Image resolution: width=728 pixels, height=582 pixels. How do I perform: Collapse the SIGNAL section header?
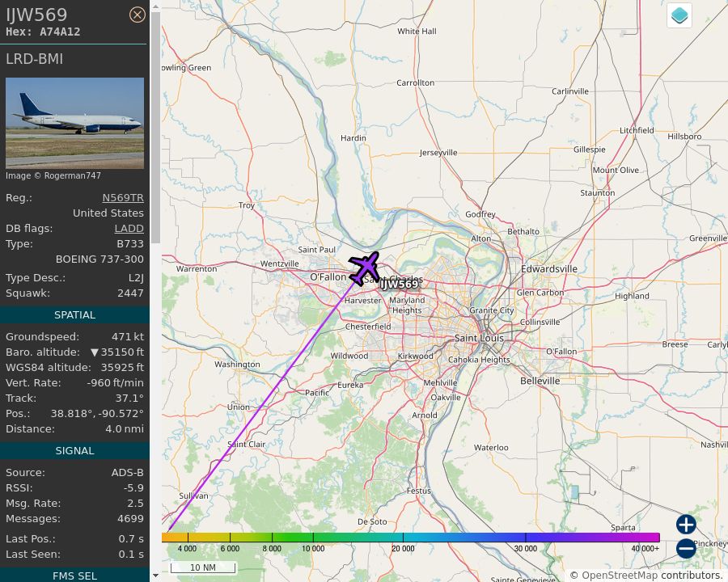(x=74, y=450)
